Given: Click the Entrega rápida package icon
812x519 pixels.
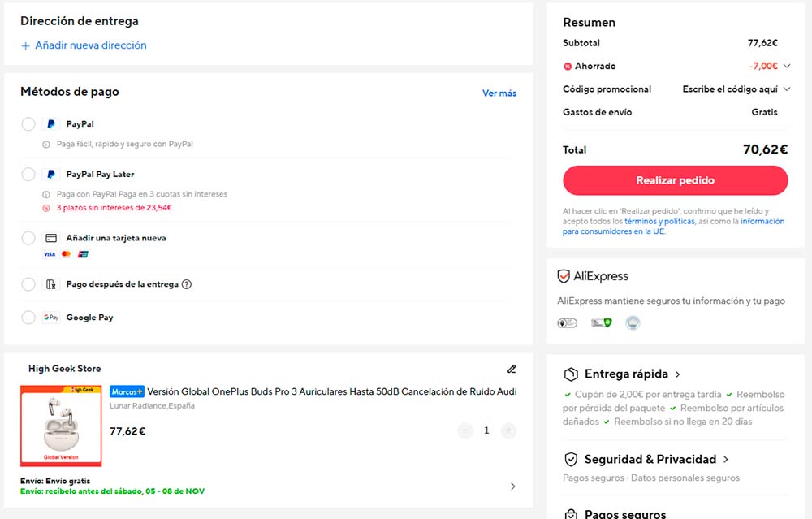Looking at the screenshot, I should click(x=571, y=374).
